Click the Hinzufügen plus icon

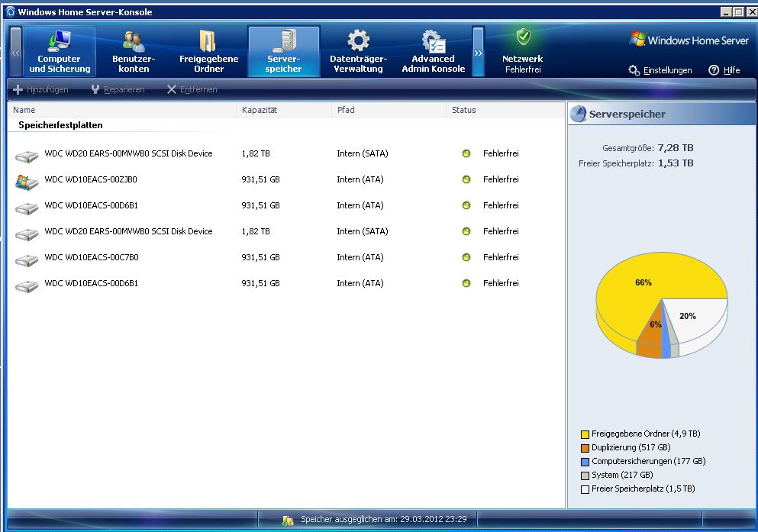coord(18,89)
